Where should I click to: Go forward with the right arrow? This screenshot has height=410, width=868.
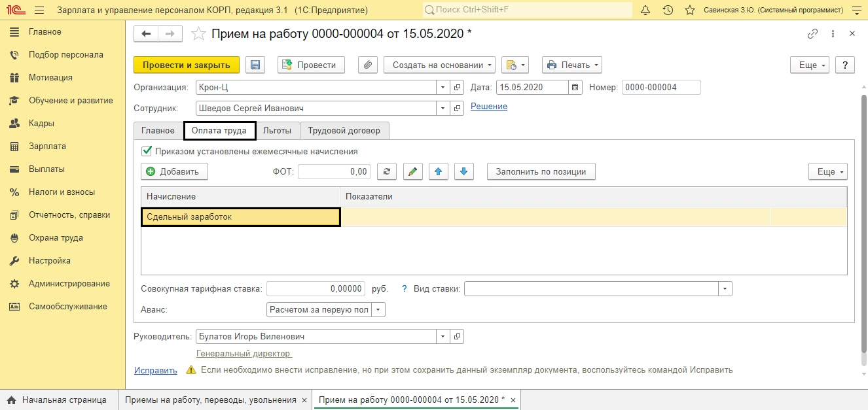[x=170, y=34]
